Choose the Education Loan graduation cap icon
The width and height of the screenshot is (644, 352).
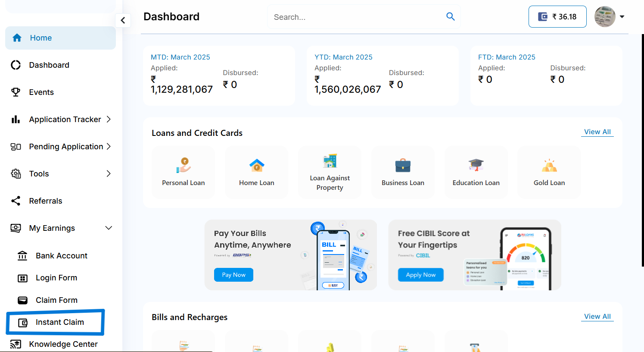pyautogui.click(x=476, y=165)
